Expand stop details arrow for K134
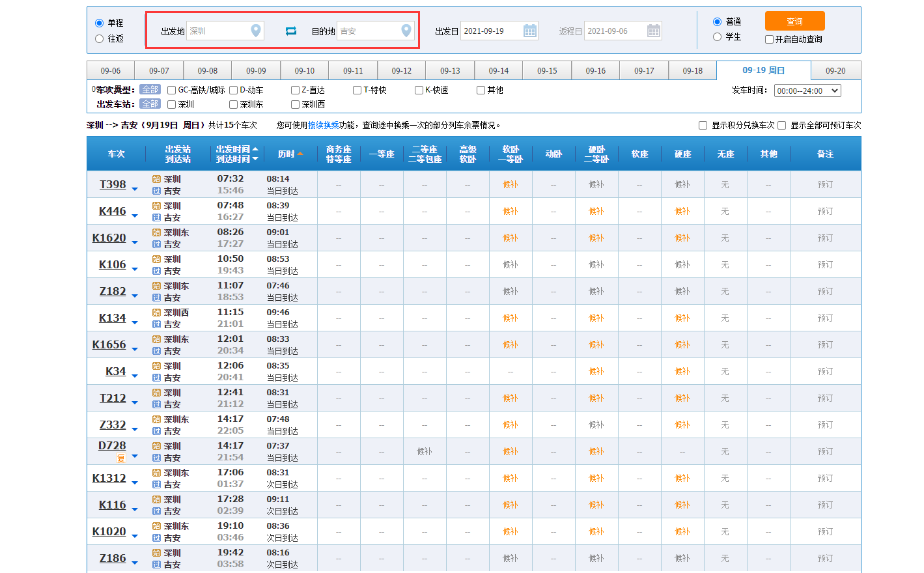Viewport: 924px width, 573px height. [x=135, y=323]
